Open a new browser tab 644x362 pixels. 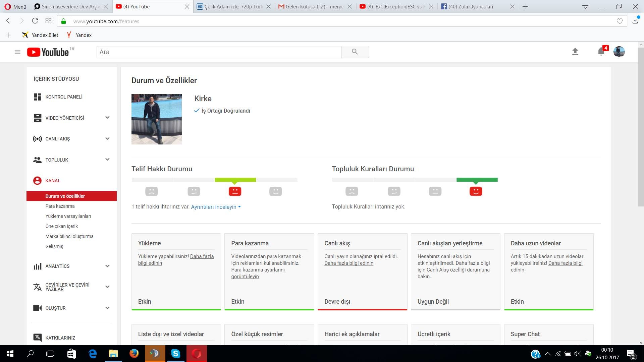525,6
